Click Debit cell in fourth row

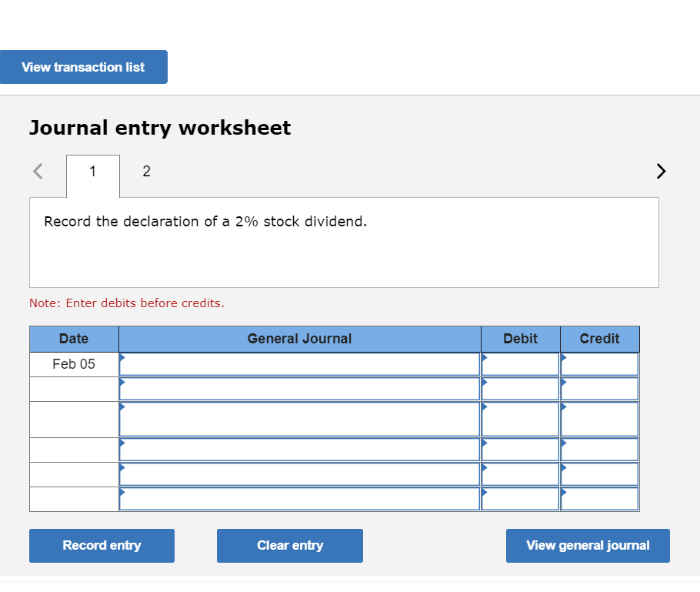(521, 450)
